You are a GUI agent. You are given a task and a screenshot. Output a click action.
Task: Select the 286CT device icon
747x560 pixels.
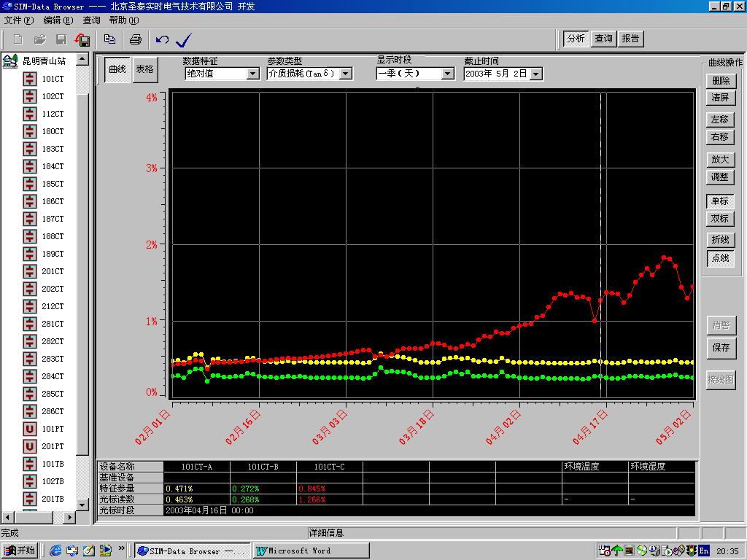coord(30,411)
